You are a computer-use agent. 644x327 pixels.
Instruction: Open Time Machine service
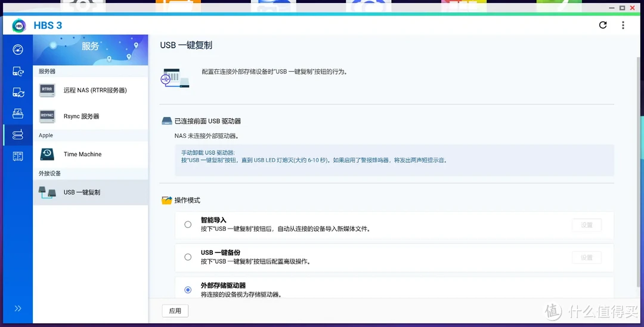click(x=91, y=155)
